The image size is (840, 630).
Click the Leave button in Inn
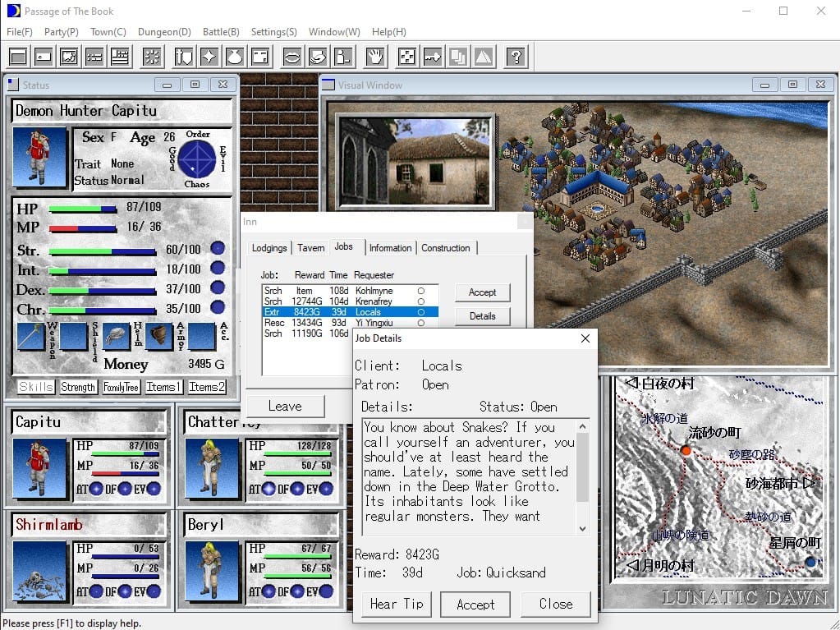[x=285, y=407]
